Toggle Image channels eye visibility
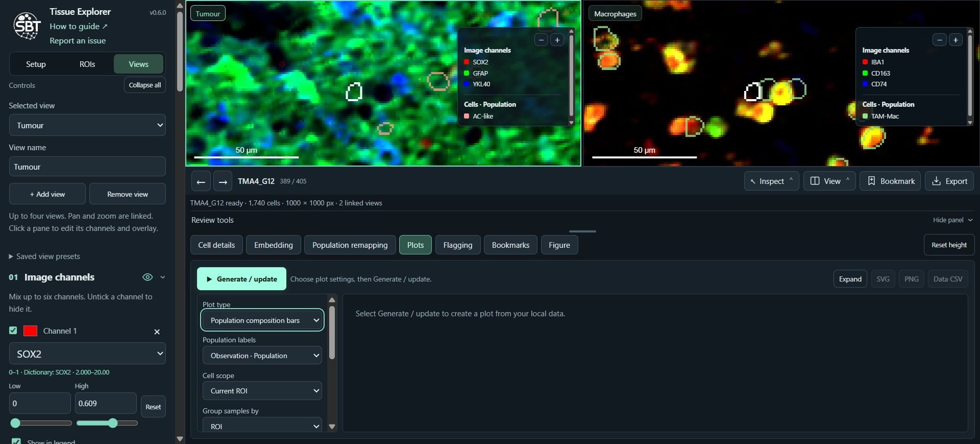The height and width of the screenshot is (444, 980). (148, 277)
